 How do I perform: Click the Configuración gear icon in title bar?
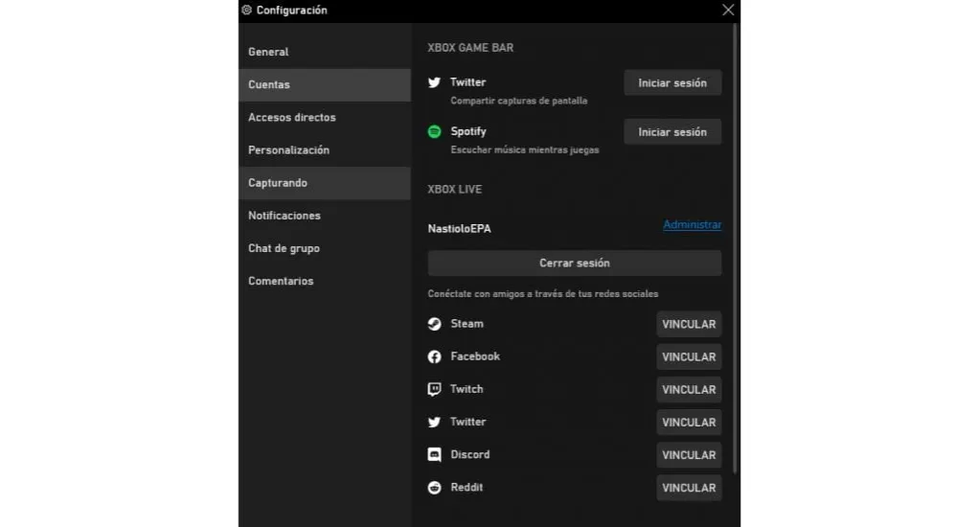pos(247,10)
